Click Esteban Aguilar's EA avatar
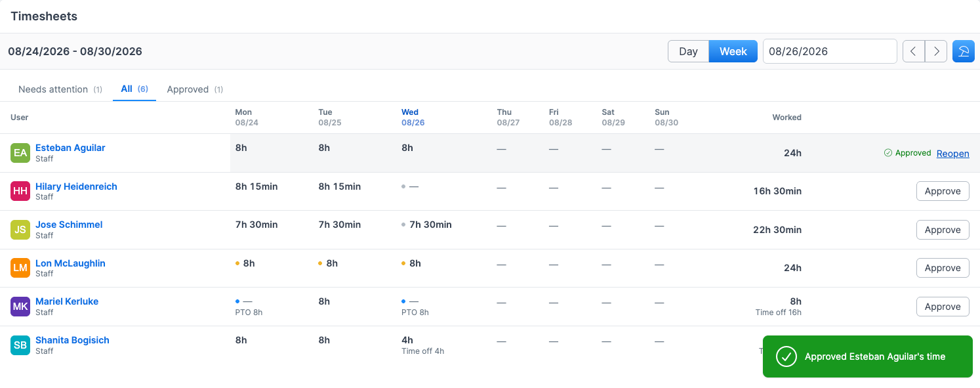This screenshot has width=980, height=388. (x=20, y=153)
